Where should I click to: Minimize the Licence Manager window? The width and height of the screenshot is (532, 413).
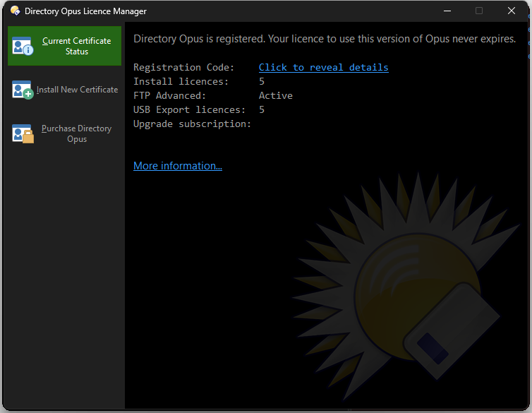[x=447, y=11]
